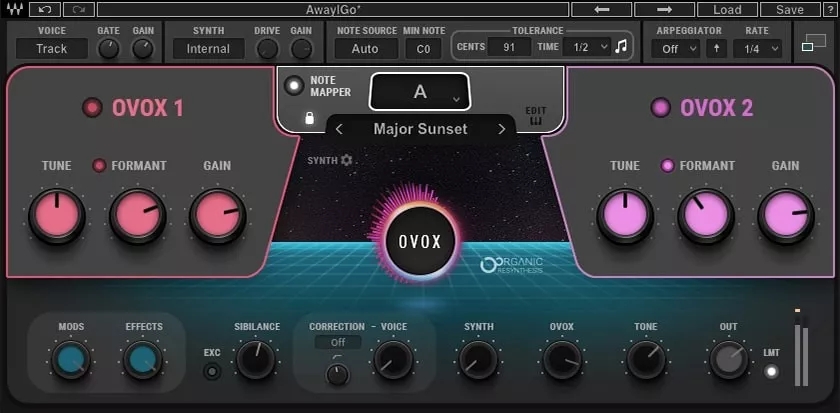Go to previous preset arrow
Screen dimensions: 840x413
coord(602,10)
